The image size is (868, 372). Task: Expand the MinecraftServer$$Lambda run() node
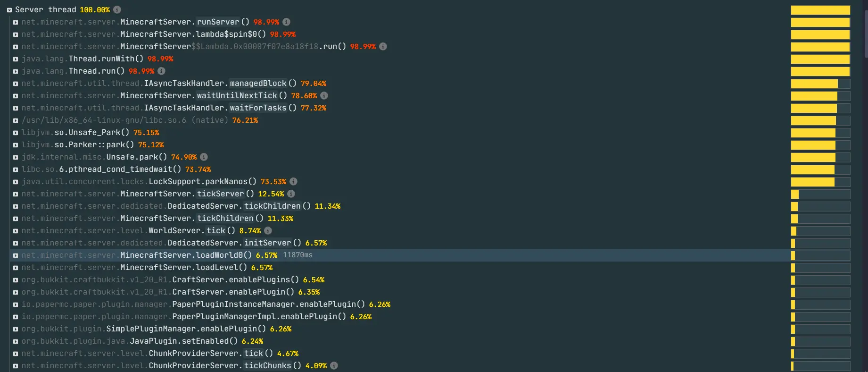pos(16,47)
